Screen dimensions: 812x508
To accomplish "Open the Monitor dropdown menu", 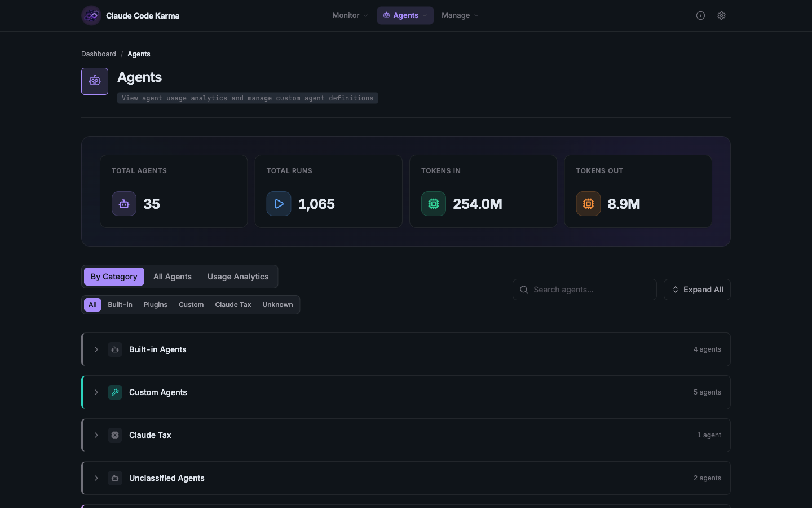I will [350, 16].
